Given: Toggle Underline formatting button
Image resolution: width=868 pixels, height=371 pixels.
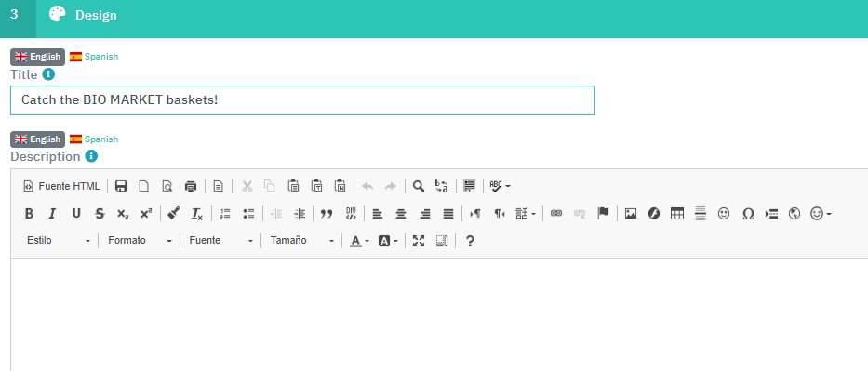Looking at the screenshot, I should click(x=76, y=214).
